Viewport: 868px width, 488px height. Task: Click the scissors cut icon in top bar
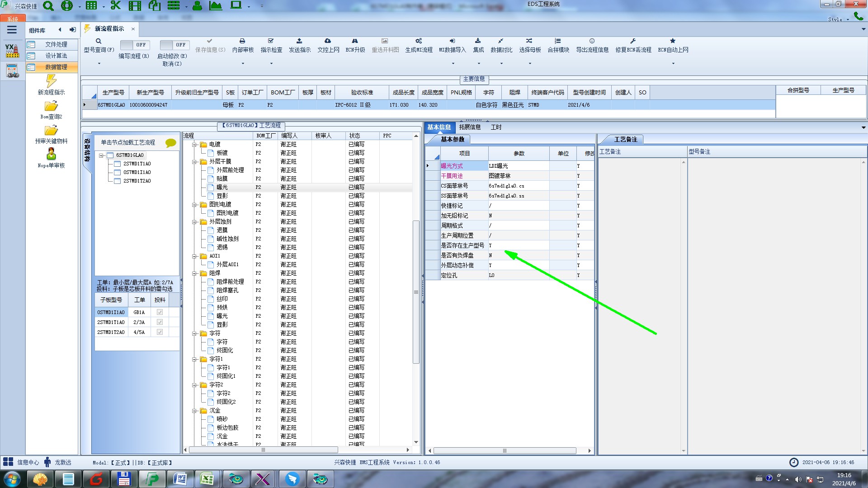(116, 6)
